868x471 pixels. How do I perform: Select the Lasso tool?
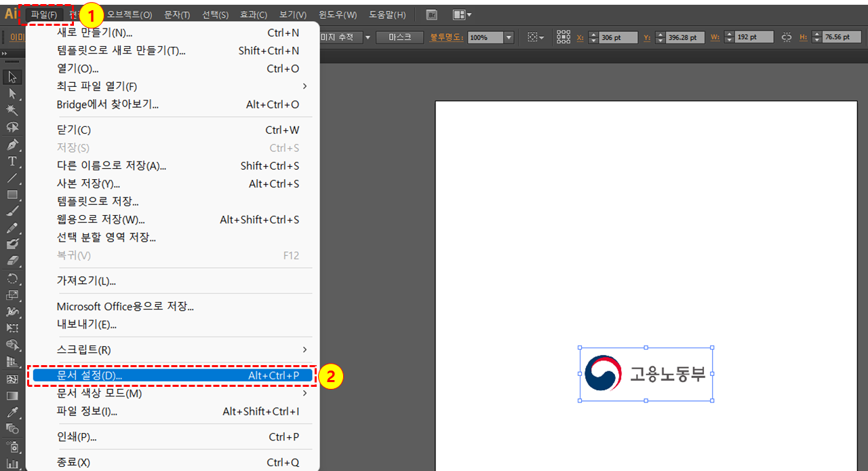[12, 128]
